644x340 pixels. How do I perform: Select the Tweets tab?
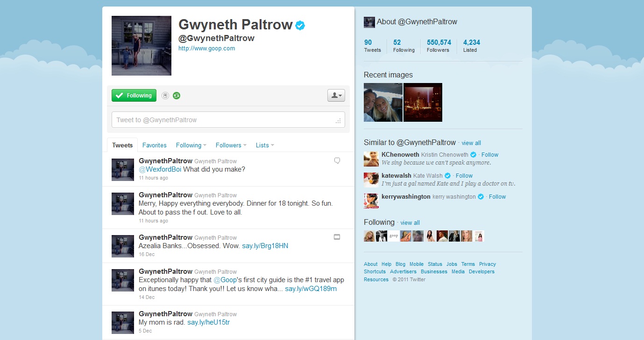(122, 145)
